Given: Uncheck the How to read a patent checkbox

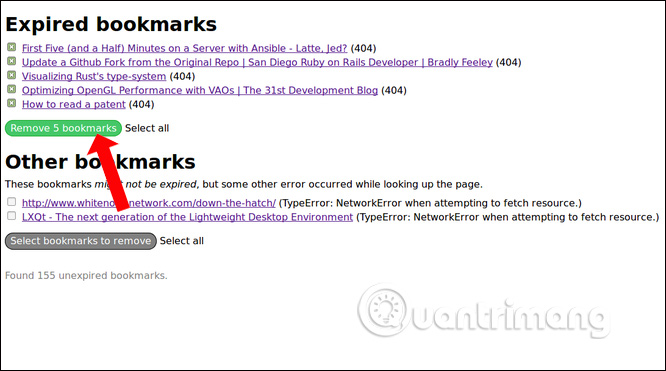Looking at the screenshot, I should [11, 103].
